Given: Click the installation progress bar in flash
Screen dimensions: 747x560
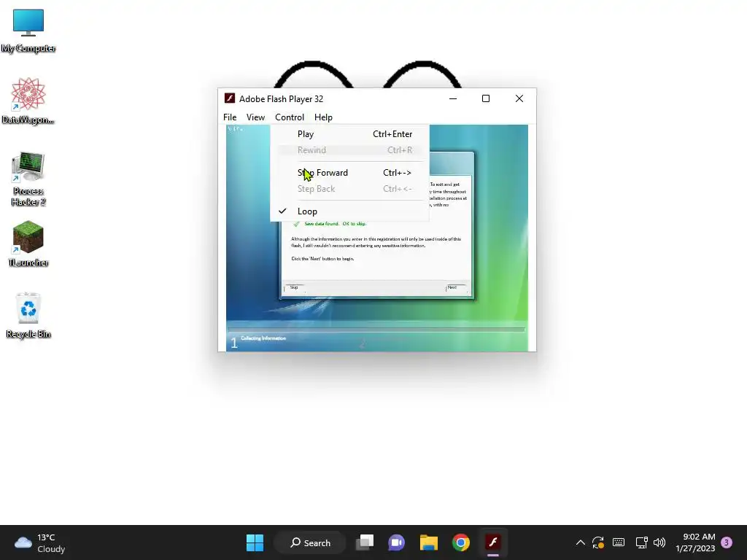Looking at the screenshot, I should click(x=376, y=329).
